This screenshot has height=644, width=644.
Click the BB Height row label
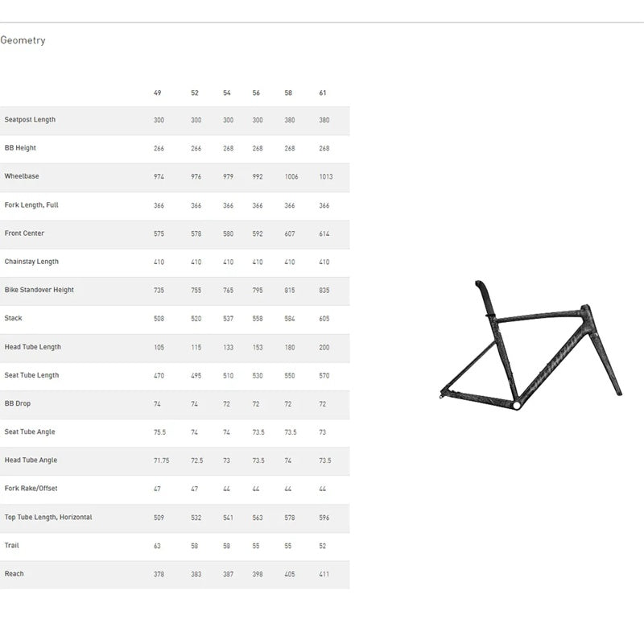(20, 148)
